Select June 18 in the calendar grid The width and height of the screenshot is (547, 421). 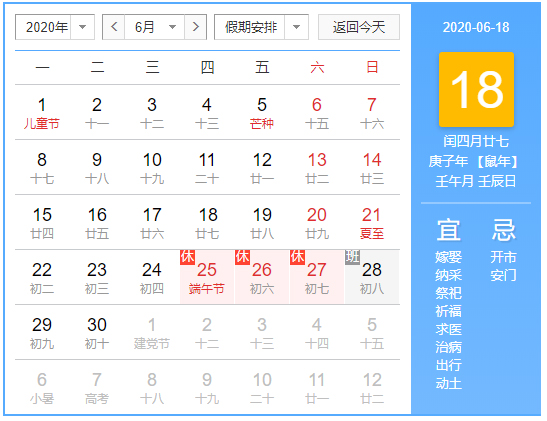click(207, 222)
